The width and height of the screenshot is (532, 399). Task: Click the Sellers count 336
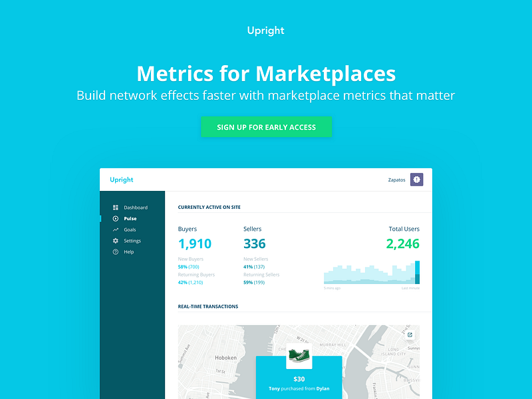[255, 243]
